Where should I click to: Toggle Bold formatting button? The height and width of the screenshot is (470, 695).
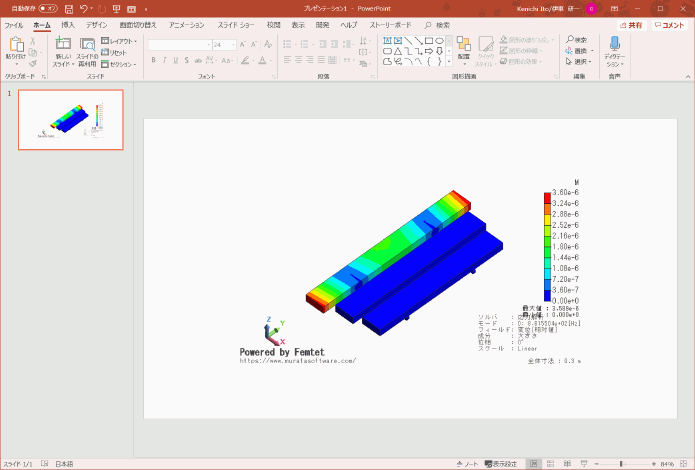(x=153, y=60)
